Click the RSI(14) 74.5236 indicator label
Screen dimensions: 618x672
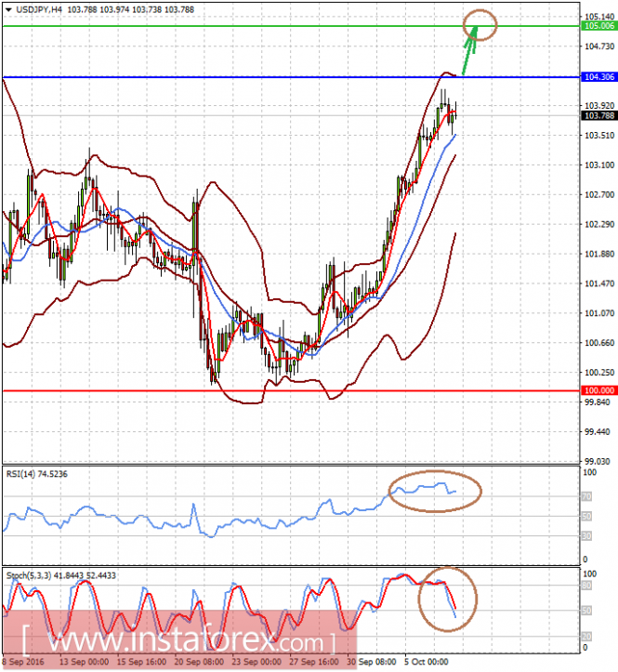pos(37,474)
